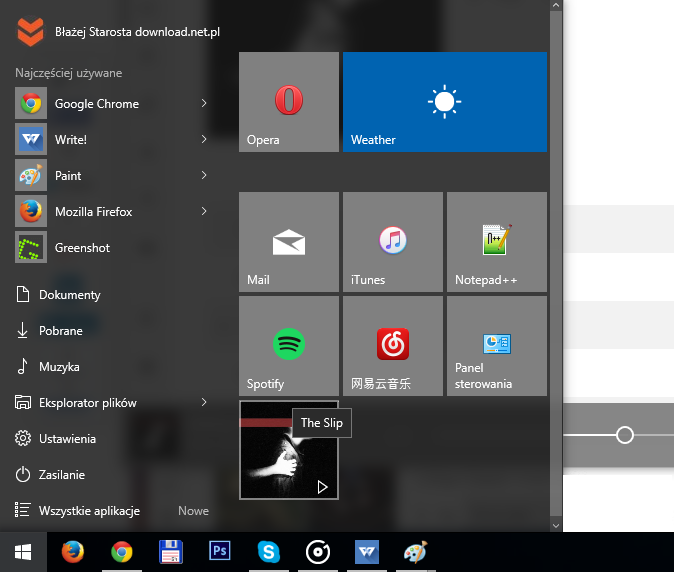
Task: Open Skype from the taskbar
Action: pyautogui.click(x=269, y=552)
